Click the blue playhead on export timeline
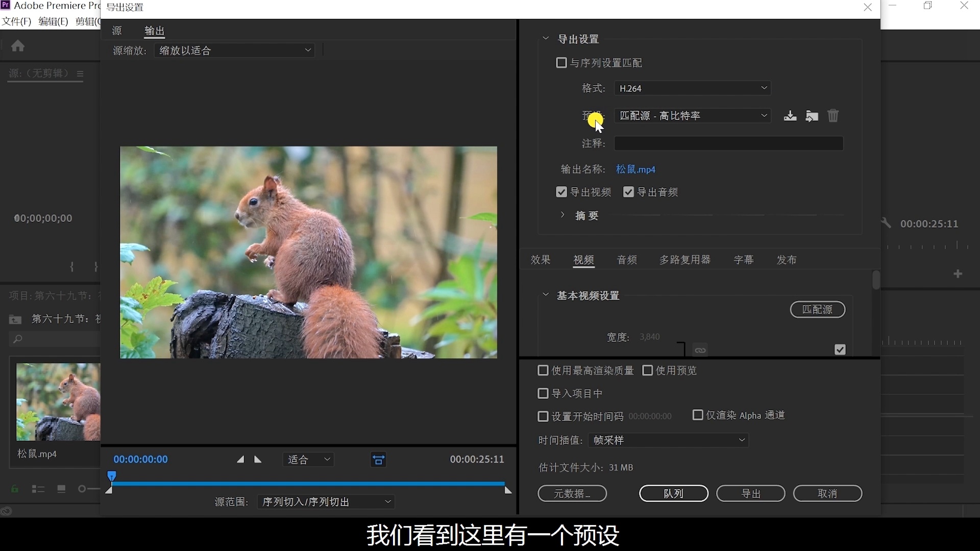 click(x=112, y=477)
